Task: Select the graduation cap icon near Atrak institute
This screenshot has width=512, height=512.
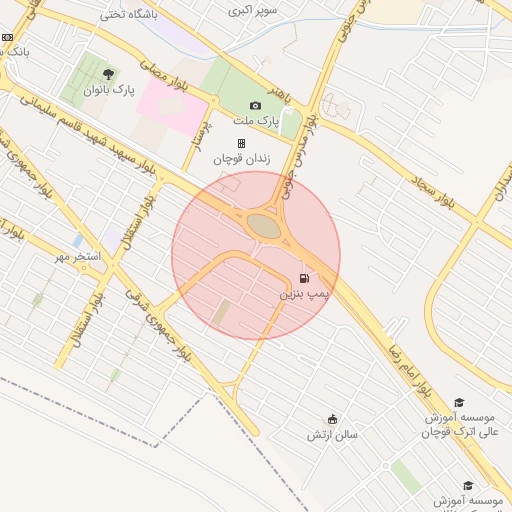Action: pyautogui.click(x=459, y=403)
